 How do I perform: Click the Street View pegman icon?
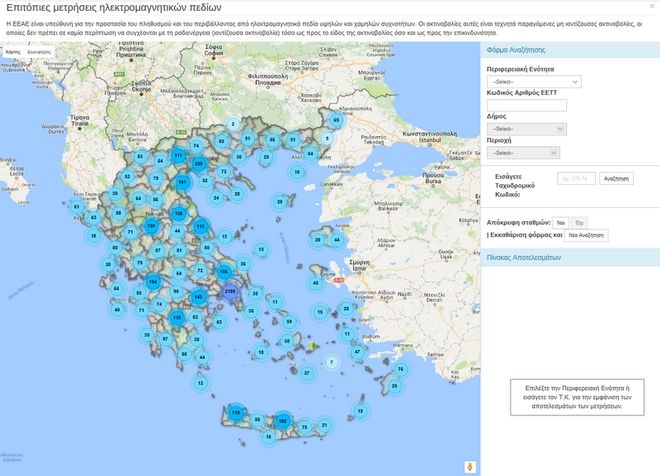tap(470, 465)
